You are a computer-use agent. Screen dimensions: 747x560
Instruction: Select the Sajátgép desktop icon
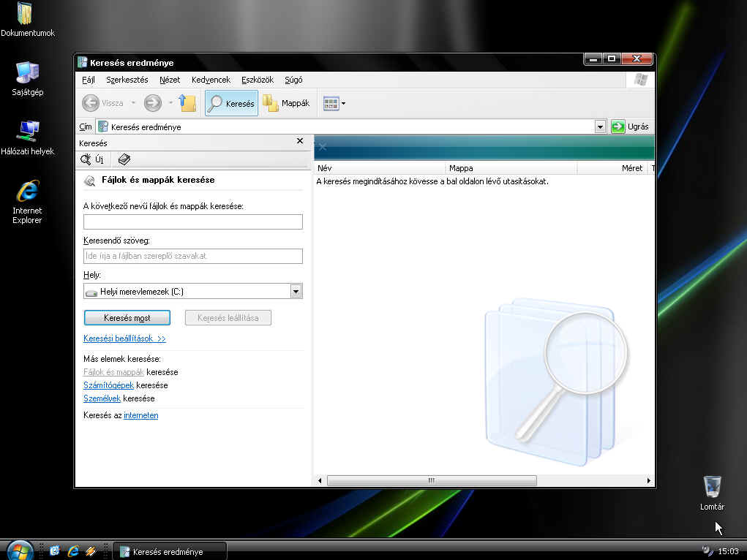(27, 78)
